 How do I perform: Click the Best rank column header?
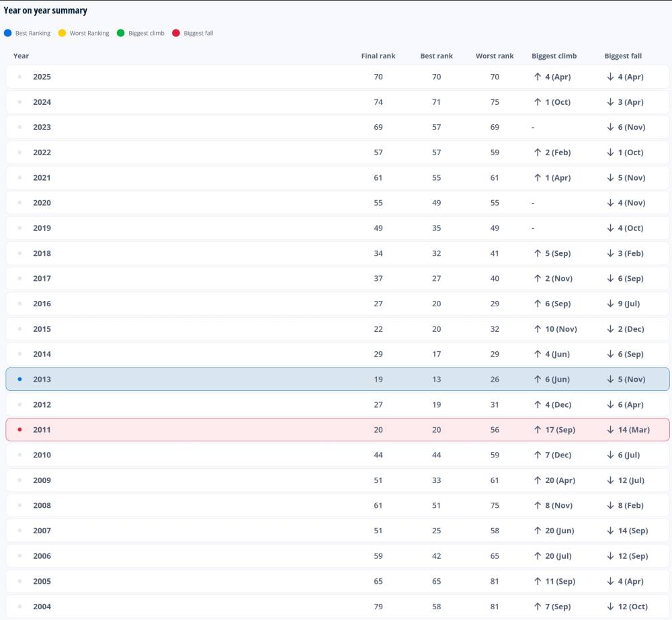coord(437,56)
